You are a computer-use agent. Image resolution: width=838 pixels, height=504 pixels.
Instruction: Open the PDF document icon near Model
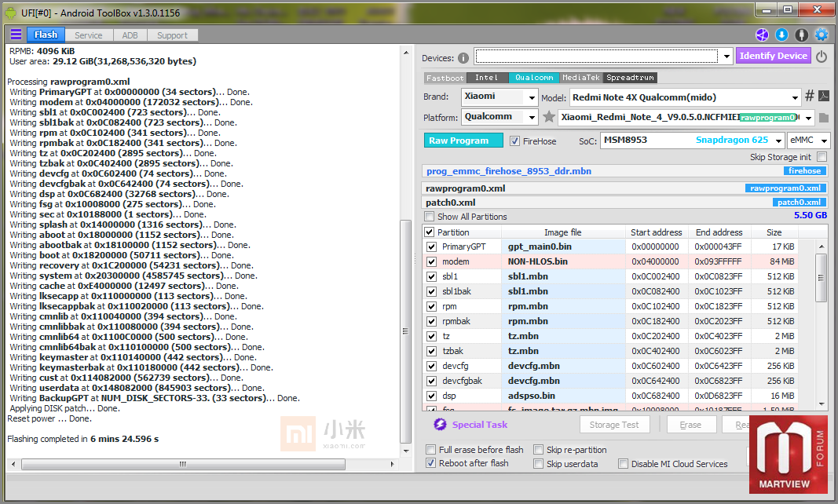[x=824, y=96]
